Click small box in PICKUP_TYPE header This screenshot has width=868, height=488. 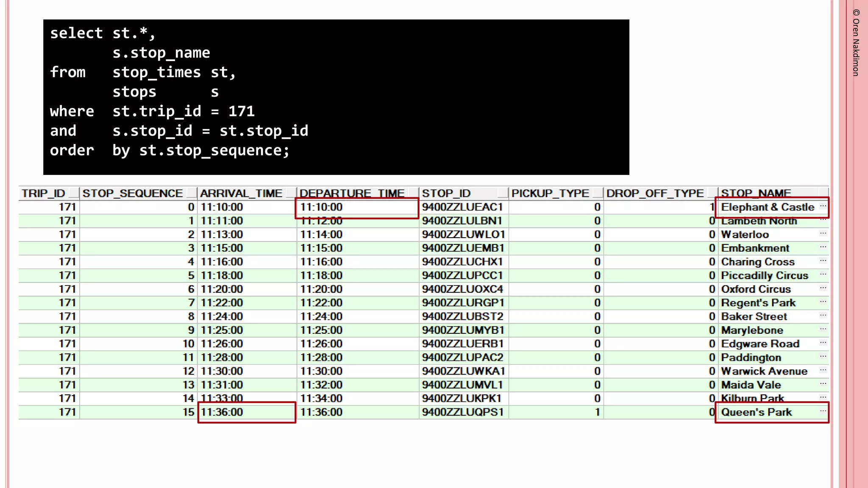(598, 193)
